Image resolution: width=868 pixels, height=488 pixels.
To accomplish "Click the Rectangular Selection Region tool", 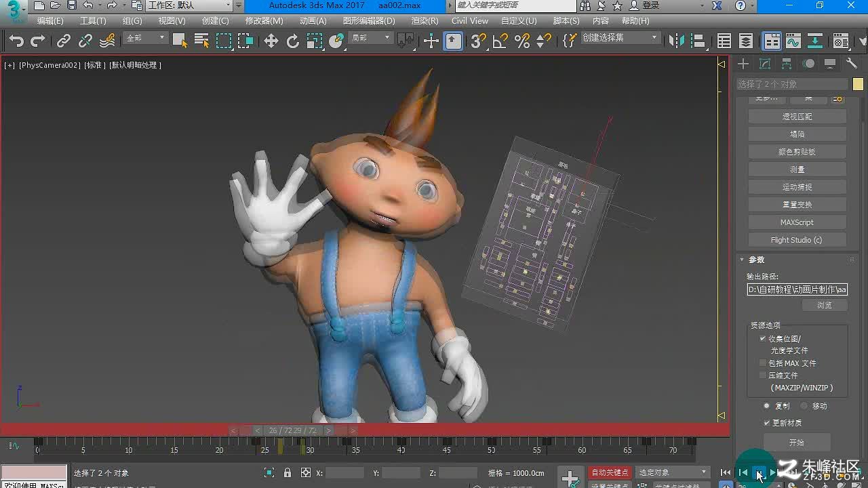I will pyautogui.click(x=224, y=41).
